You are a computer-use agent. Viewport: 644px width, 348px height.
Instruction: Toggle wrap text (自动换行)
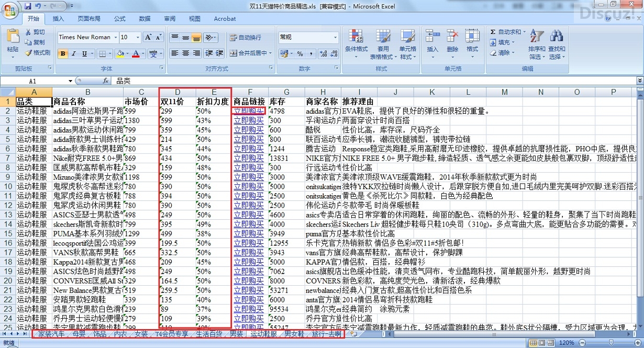coord(245,38)
